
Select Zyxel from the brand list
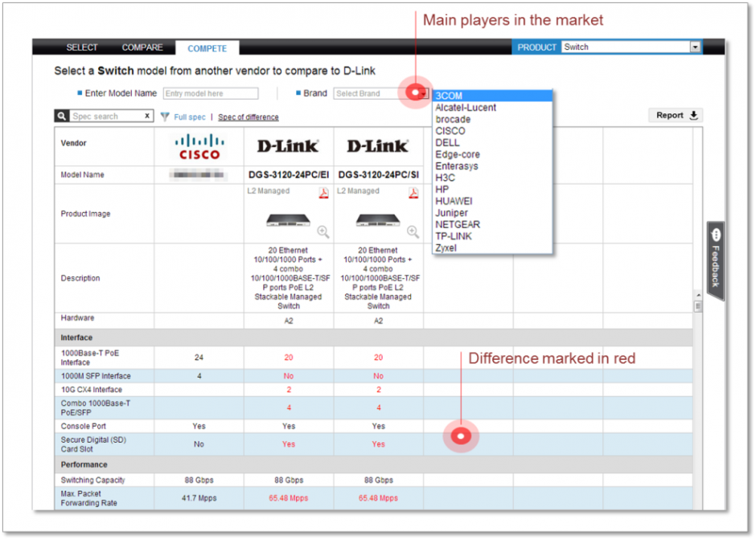[492, 247]
